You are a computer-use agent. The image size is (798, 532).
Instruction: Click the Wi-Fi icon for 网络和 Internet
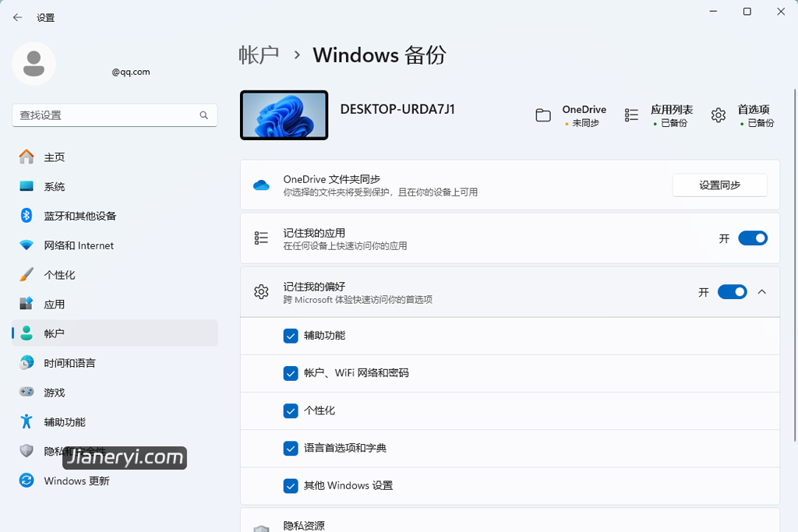[26, 245]
